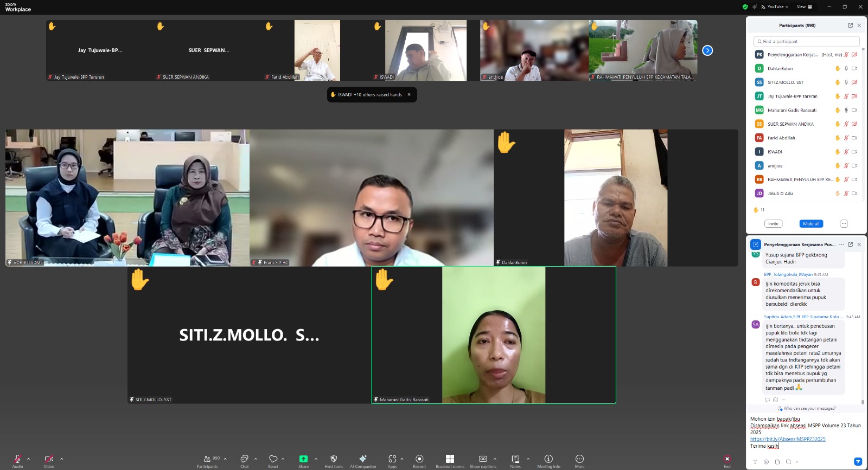Viewport: 868px width, 470px height.
Task: Toggle Show captions CC button
Action: (x=483, y=459)
